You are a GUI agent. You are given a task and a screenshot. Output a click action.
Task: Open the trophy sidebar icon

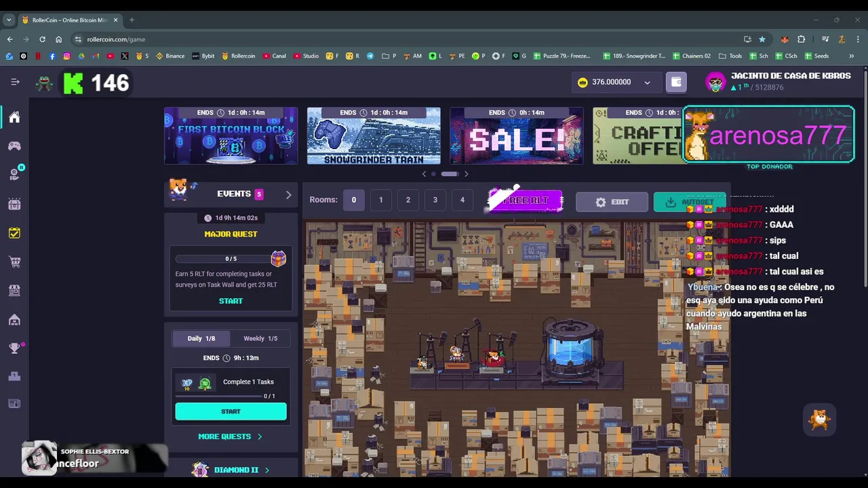pos(14,348)
